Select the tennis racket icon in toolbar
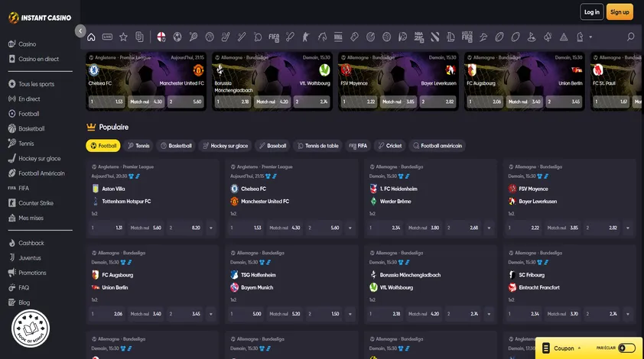 pyautogui.click(x=194, y=37)
